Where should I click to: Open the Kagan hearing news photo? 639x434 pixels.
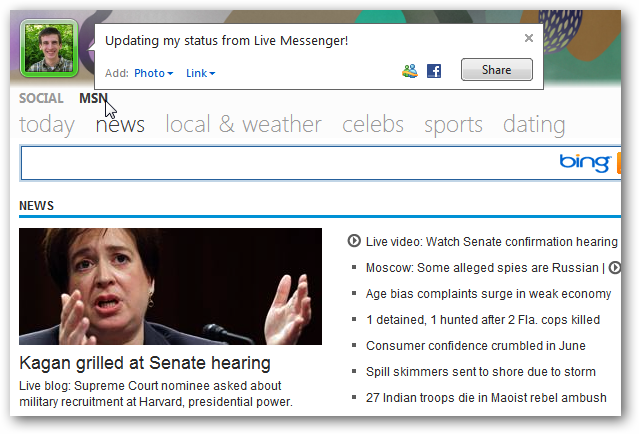(170, 286)
